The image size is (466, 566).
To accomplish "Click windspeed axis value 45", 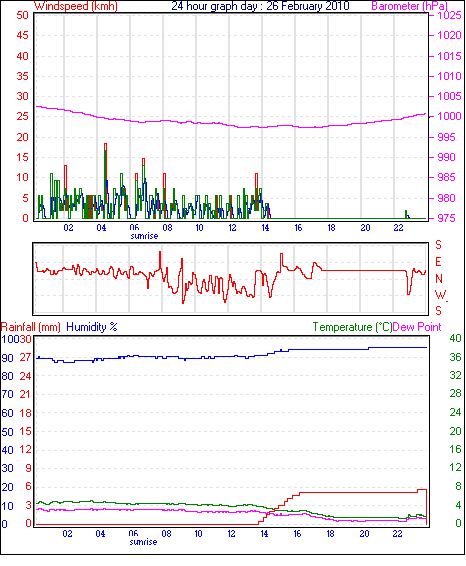I will click(22, 35).
